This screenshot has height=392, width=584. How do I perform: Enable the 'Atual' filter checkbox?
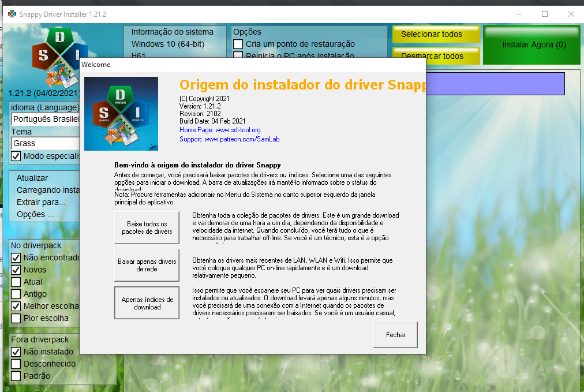[x=16, y=282]
